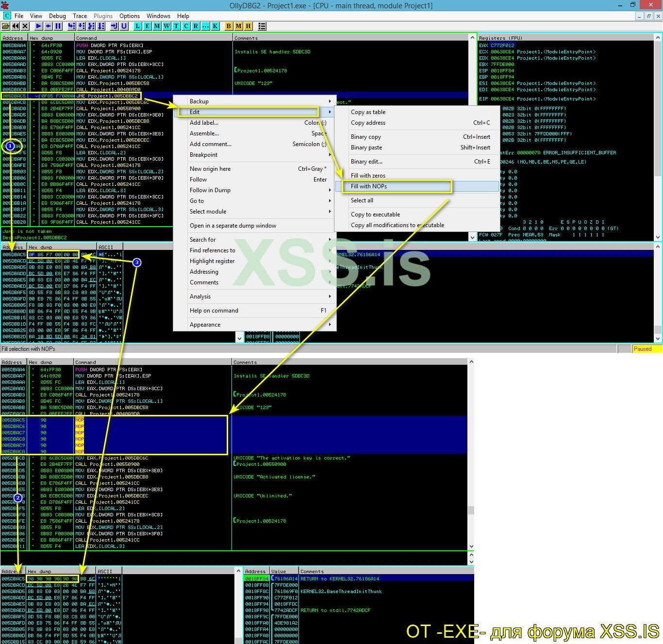Viewport: 663px width, 644px height.
Task: Click the Step into toolbar icon
Action: pyautogui.click(x=72, y=26)
